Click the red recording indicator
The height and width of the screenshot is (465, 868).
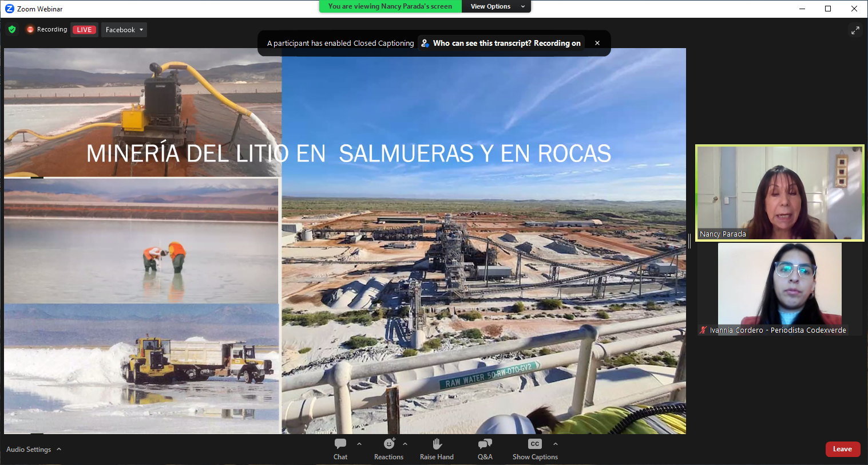30,29
